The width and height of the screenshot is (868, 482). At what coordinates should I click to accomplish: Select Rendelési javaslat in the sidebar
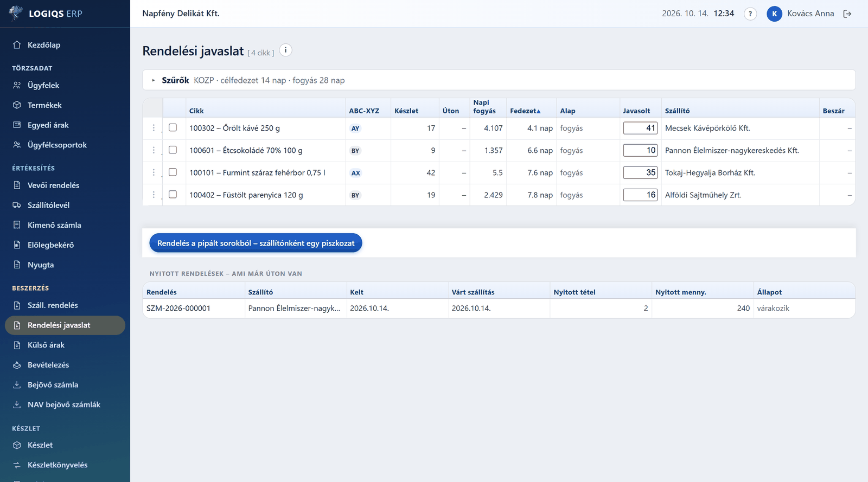point(65,325)
